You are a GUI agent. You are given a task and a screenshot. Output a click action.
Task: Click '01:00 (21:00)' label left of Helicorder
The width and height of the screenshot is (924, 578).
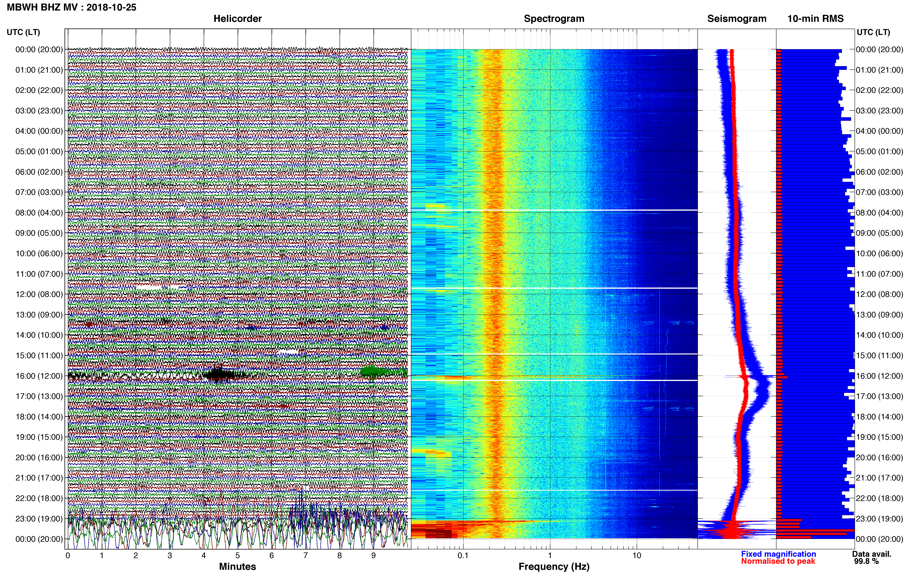tap(39, 70)
